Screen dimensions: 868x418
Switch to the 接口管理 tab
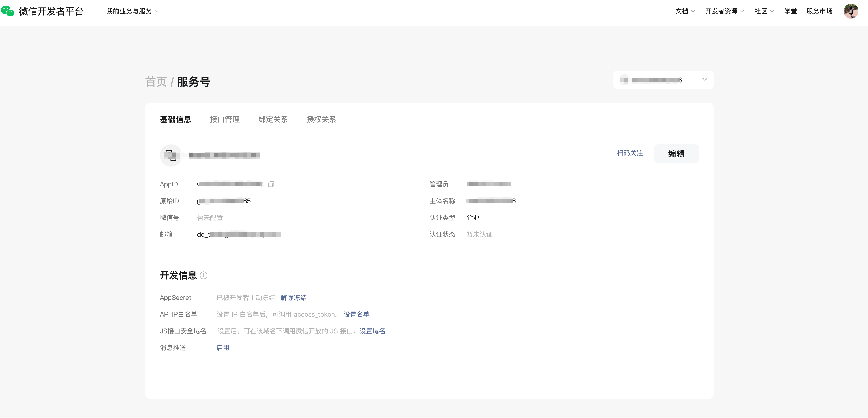[225, 119]
